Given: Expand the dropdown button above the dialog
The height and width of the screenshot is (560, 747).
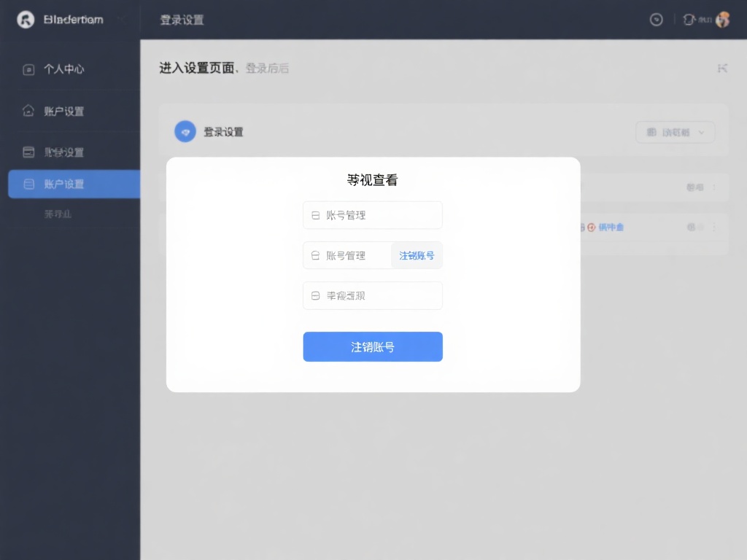Looking at the screenshot, I should 675,132.
